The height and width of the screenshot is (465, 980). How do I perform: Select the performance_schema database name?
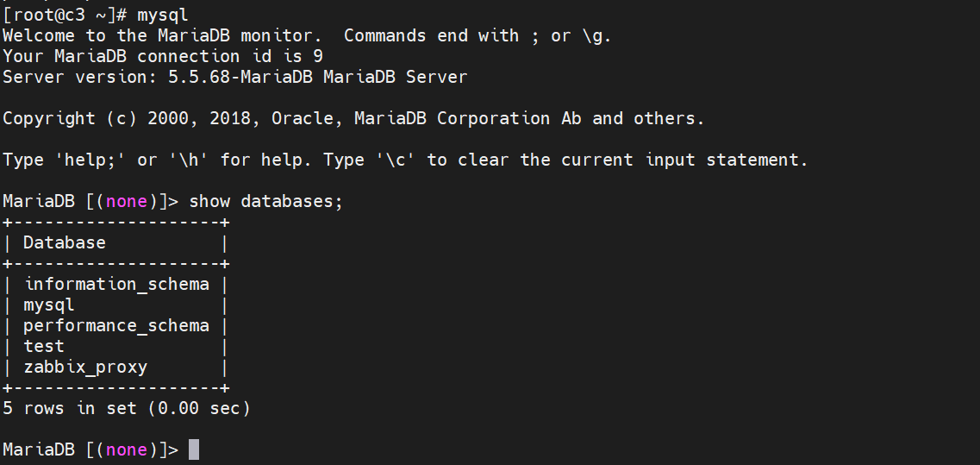[116, 325]
